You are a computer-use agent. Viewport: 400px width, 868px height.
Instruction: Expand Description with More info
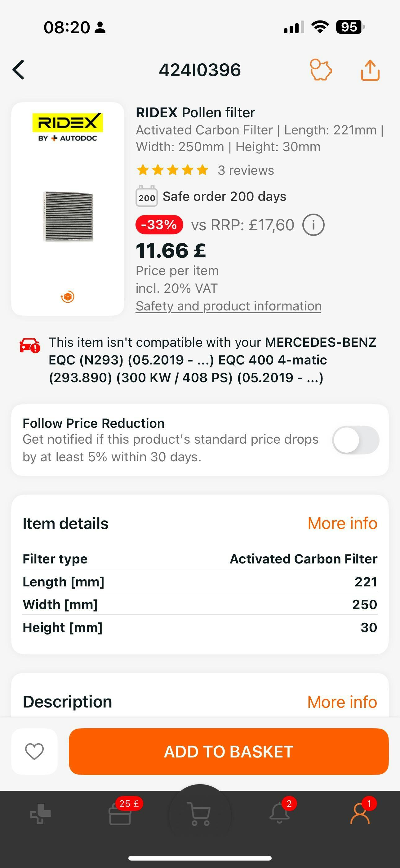[342, 702]
